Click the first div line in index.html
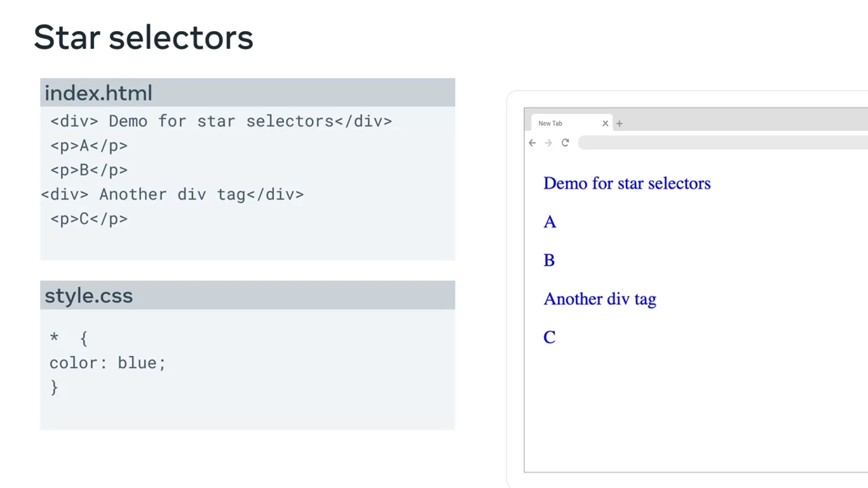This screenshot has width=868, height=488. pyautogui.click(x=221, y=121)
